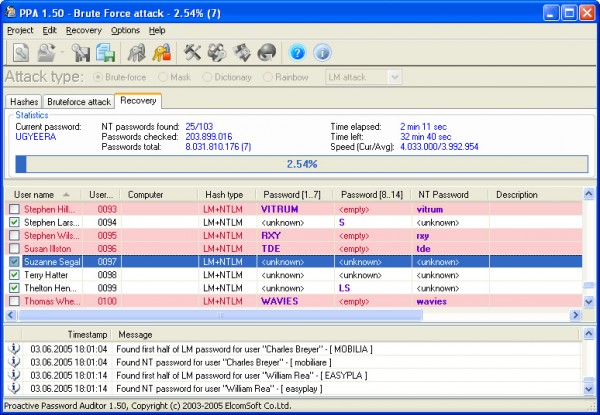The height and width of the screenshot is (415, 600).
Task: Click the 2.54% progress bar
Action: 301,163
